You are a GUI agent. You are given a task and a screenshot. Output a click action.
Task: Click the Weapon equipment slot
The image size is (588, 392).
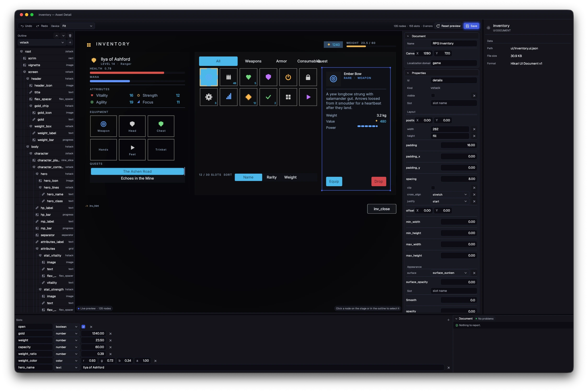pos(103,126)
